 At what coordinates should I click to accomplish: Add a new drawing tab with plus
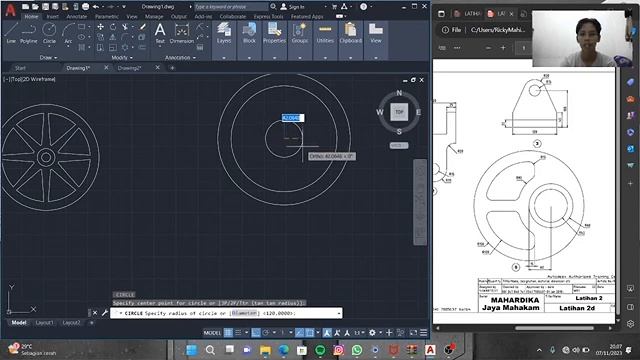[x=172, y=68]
